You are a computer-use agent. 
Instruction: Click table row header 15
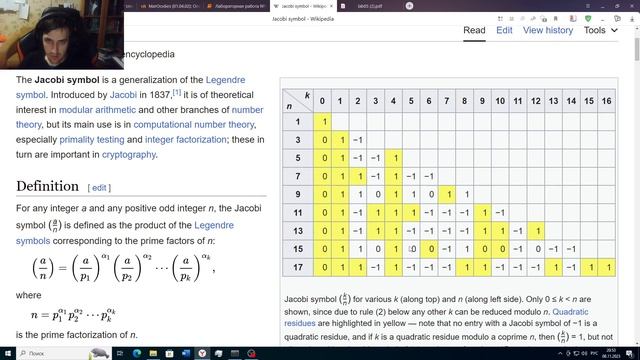pyautogui.click(x=298, y=249)
